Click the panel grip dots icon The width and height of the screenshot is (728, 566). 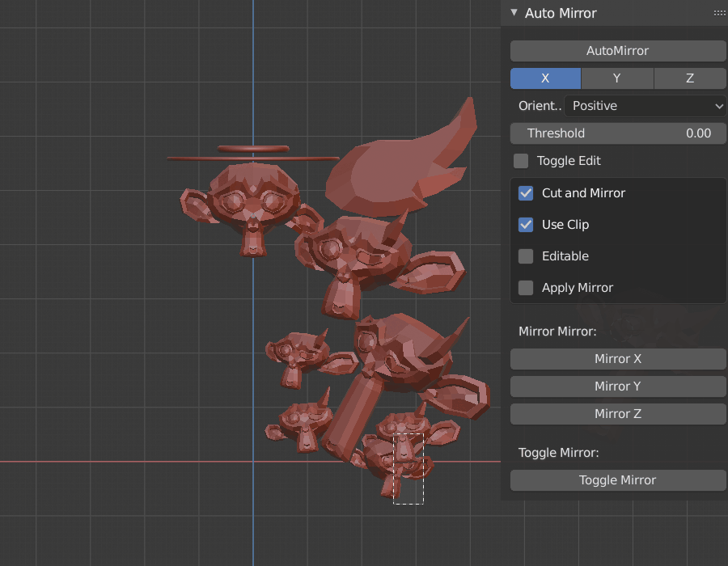(x=719, y=12)
